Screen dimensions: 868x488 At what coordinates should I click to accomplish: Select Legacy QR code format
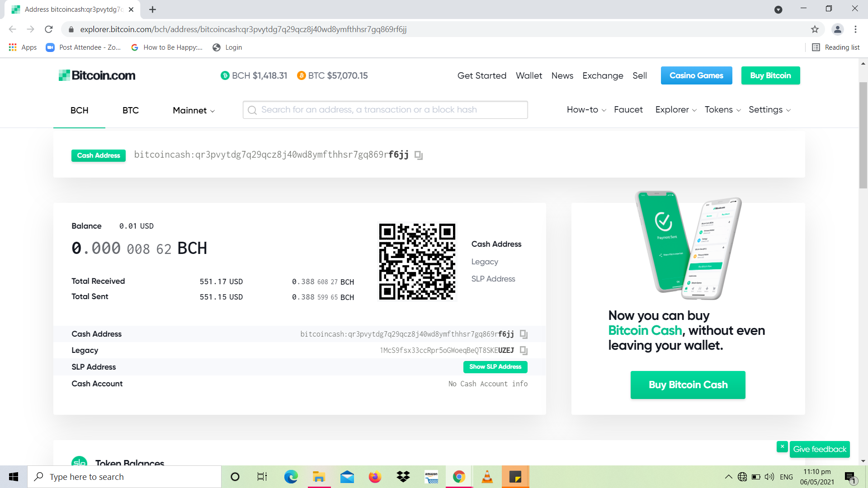point(485,262)
